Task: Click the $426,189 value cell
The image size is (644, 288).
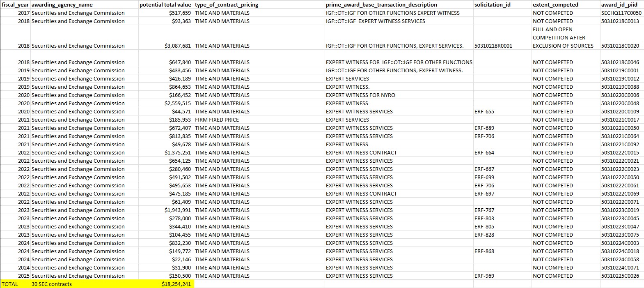Action: tap(166, 78)
